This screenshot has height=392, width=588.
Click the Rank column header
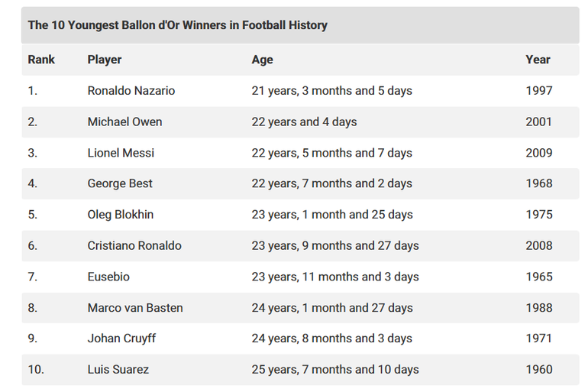pos(41,60)
